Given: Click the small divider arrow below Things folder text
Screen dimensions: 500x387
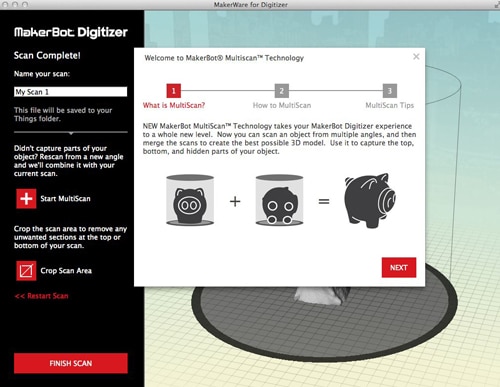Looking at the screenshot, I should (71, 133).
